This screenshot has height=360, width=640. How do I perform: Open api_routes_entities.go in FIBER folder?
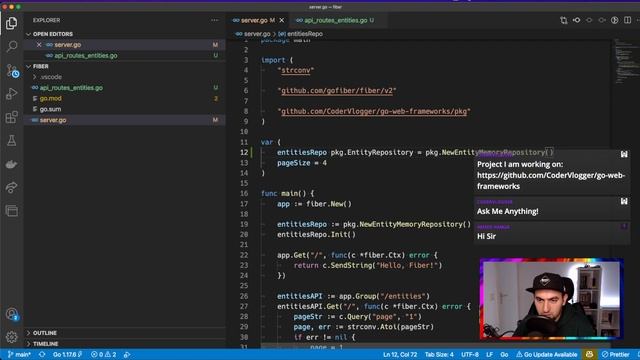click(124, 88)
